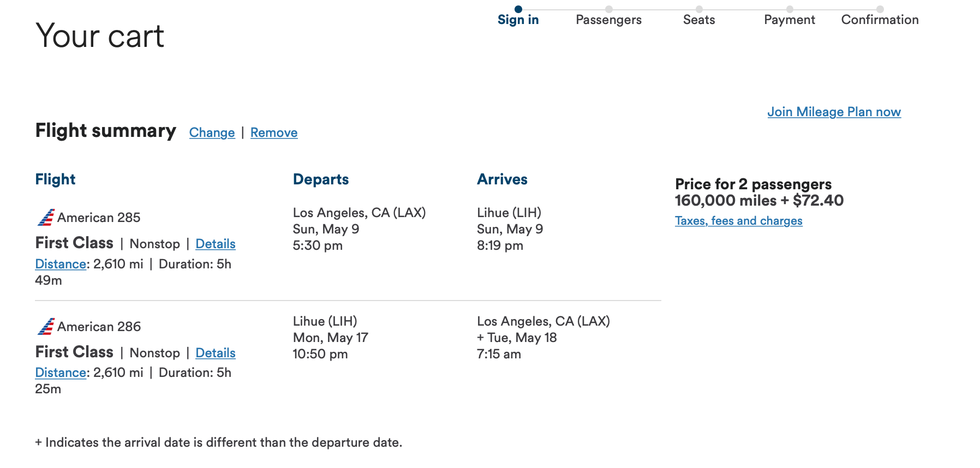Click Change next to Flight summary
This screenshot has width=980, height=468.
212,133
